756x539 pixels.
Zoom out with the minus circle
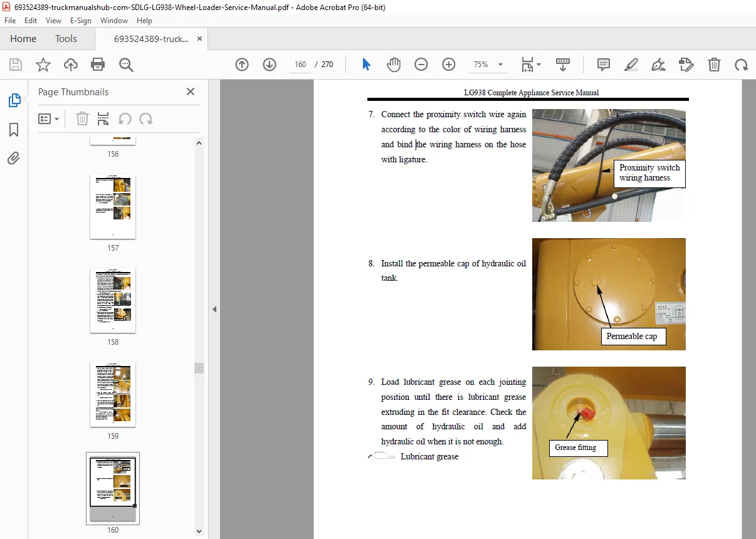[421, 65]
